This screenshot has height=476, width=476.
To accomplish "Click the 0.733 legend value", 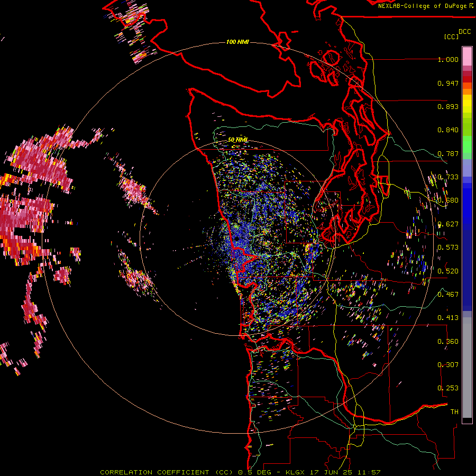I will pyautogui.click(x=448, y=177).
